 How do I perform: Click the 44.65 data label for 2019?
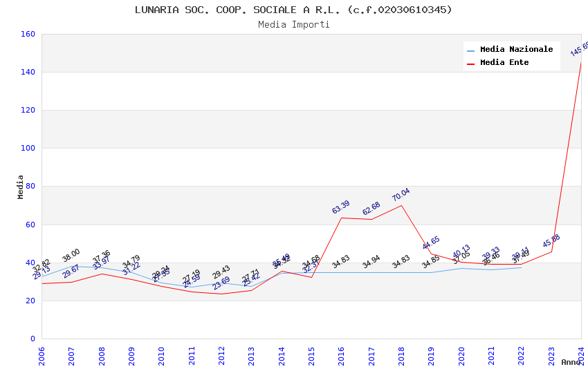431,243
